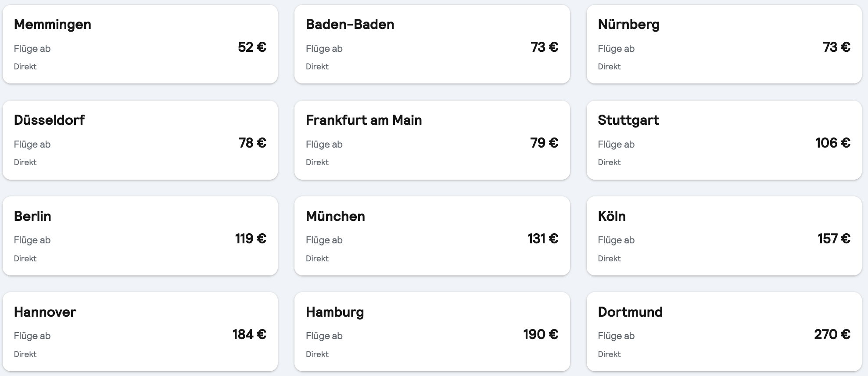This screenshot has width=868, height=376.
Task: Open the Nürnberg destination card
Action: point(724,44)
